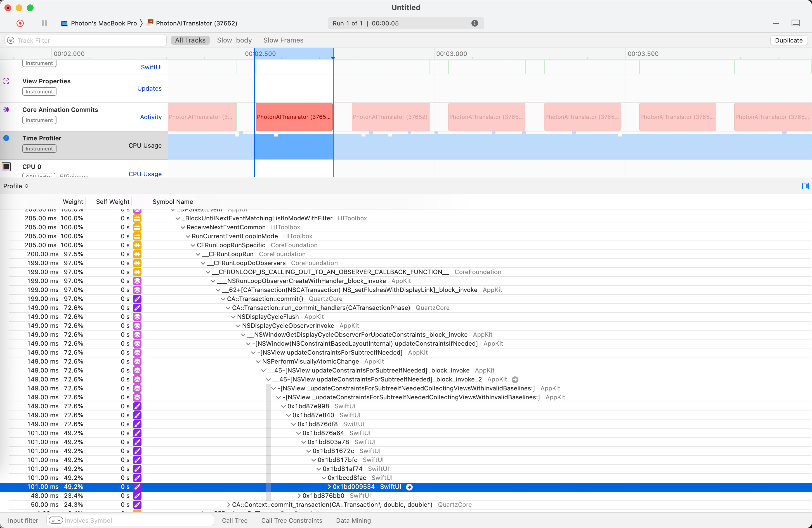Click the Involves Symbol filter field
Image resolution: width=812 pixels, height=528 pixels.
[136, 520]
